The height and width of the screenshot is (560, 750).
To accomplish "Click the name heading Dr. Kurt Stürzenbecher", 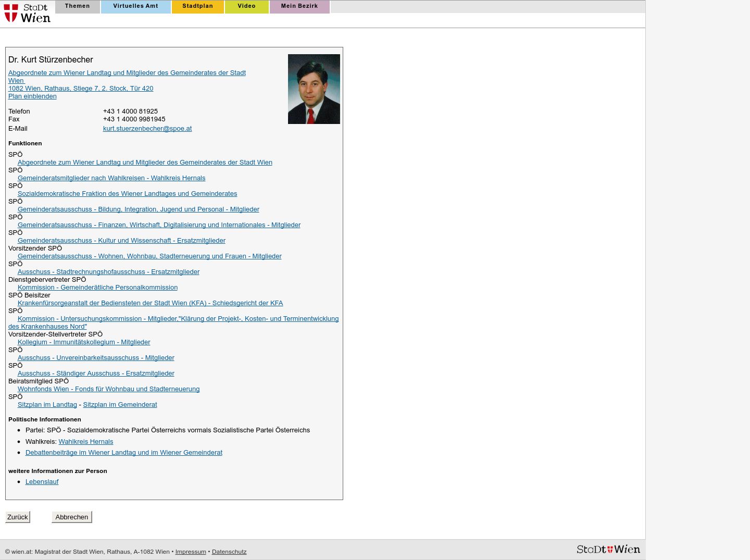I will pyautogui.click(x=51, y=60).
